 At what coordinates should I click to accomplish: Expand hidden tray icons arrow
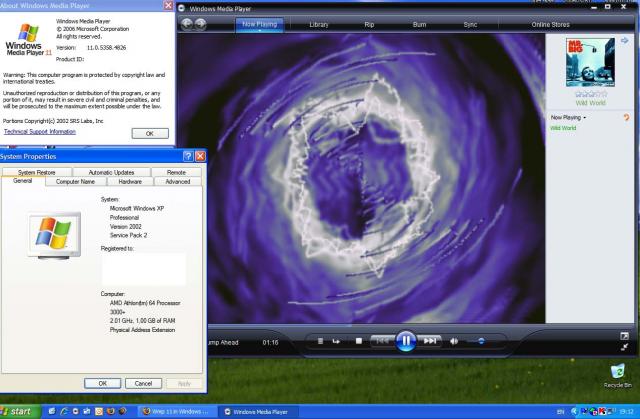(x=574, y=412)
